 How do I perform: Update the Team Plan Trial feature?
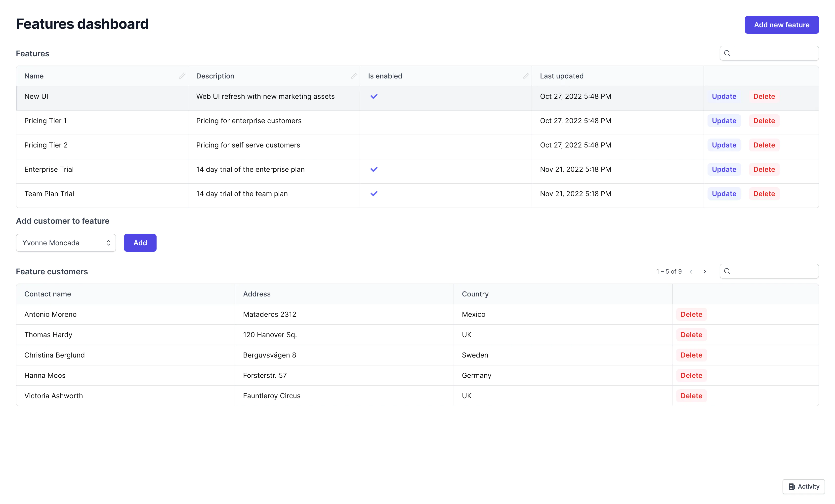(x=724, y=194)
